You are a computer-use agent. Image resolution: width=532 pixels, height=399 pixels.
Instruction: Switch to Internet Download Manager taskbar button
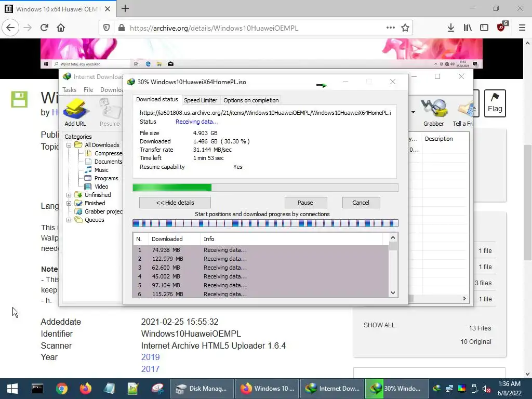click(332, 389)
